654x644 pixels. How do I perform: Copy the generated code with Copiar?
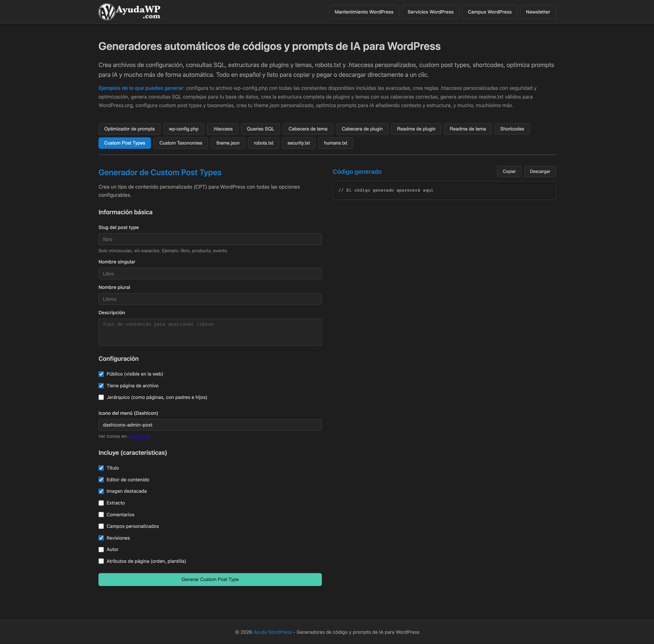pyautogui.click(x=509, y=171)
